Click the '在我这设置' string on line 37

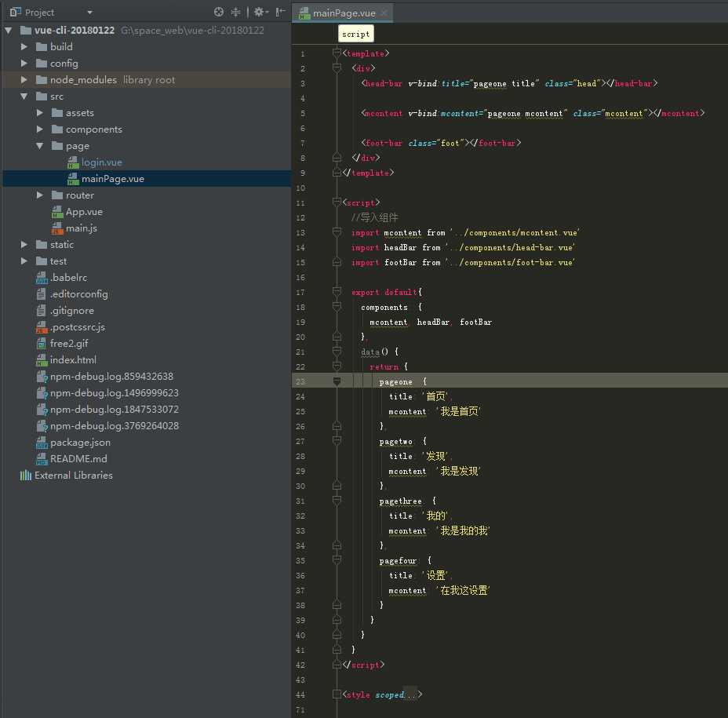point(463,590)
